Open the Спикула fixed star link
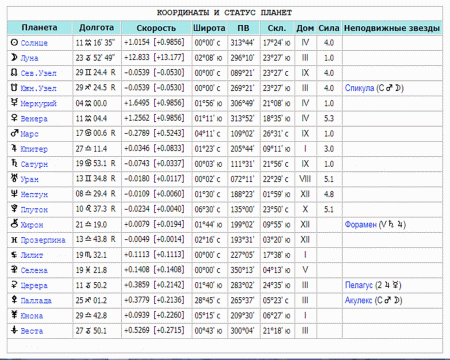Screen dimensions: 450x360 [x=359, y=88]
